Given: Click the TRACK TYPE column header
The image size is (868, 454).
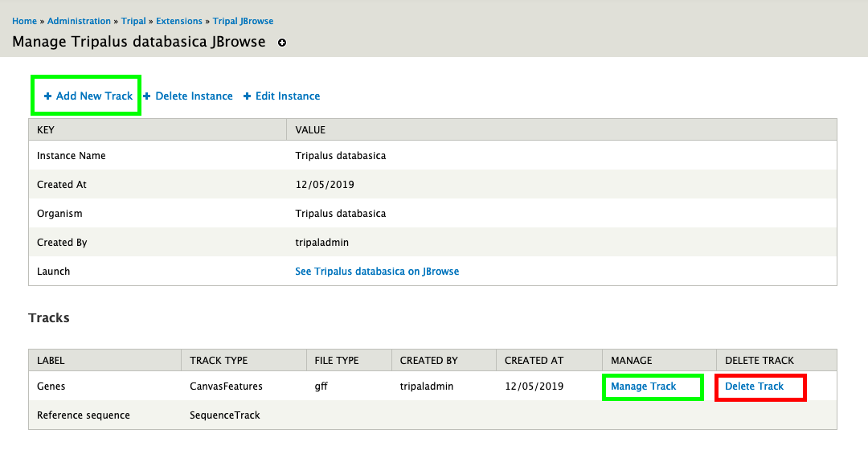Looking at the screenshot, I should coord(219,361).
